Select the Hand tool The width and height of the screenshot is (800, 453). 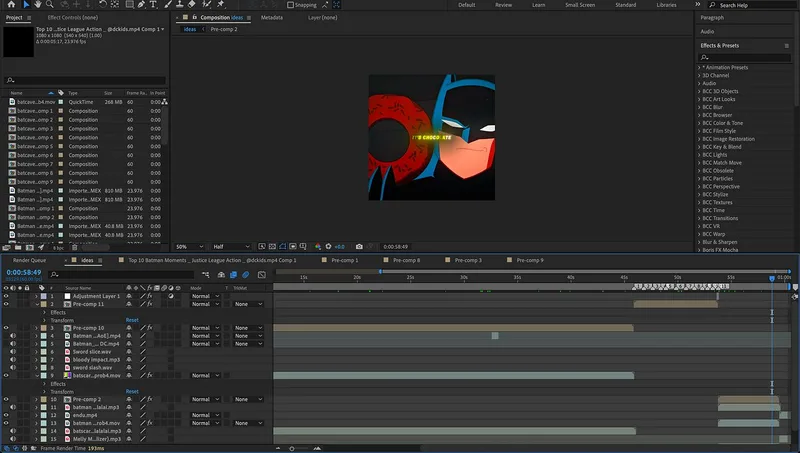click(x=38, y=5)
